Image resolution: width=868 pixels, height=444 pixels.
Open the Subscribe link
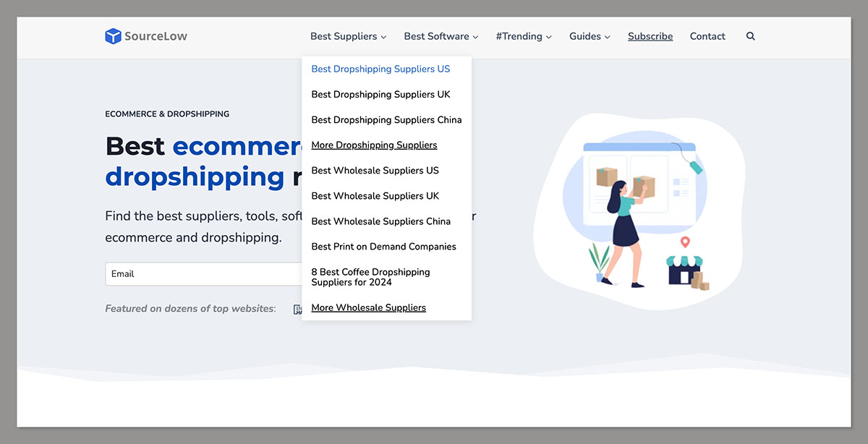pyautogui.click(x=650, y=36)
